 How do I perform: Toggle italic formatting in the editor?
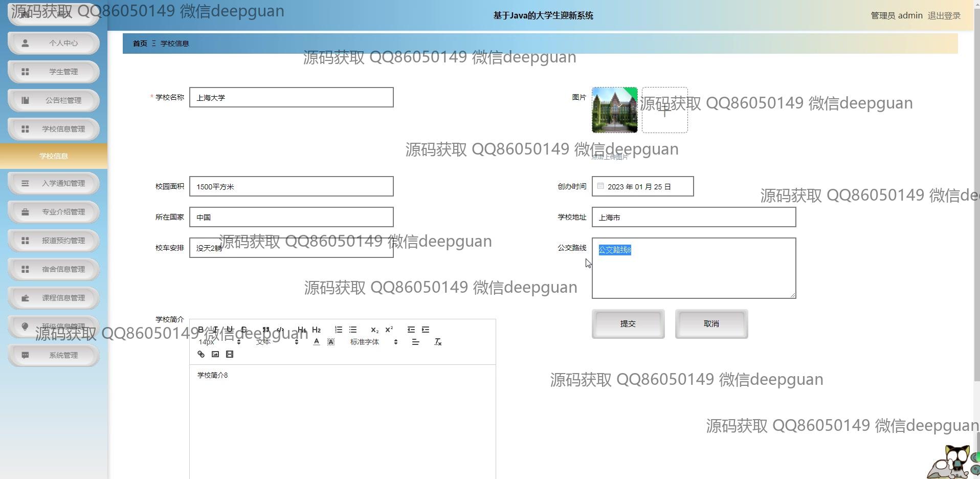[215, 330]
